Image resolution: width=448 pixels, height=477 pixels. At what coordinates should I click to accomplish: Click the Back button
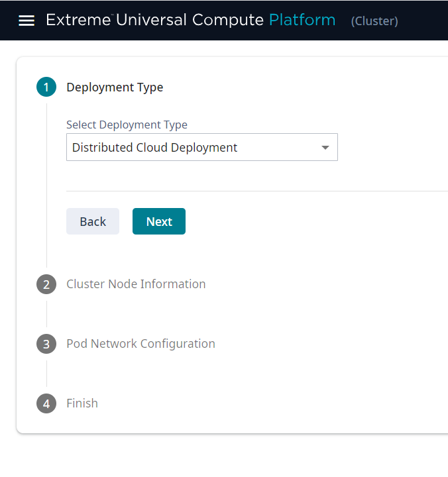(93, 221)
